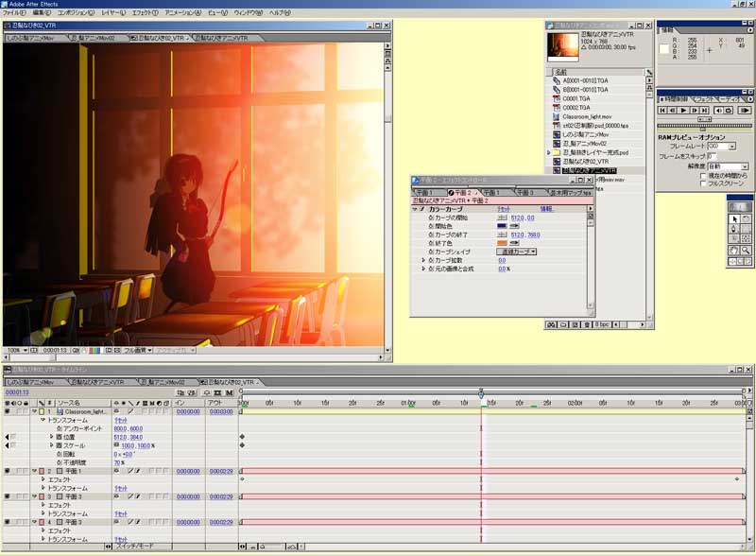
Task: Select the Hand tool in toolbox
Action: tap(734, 251)
